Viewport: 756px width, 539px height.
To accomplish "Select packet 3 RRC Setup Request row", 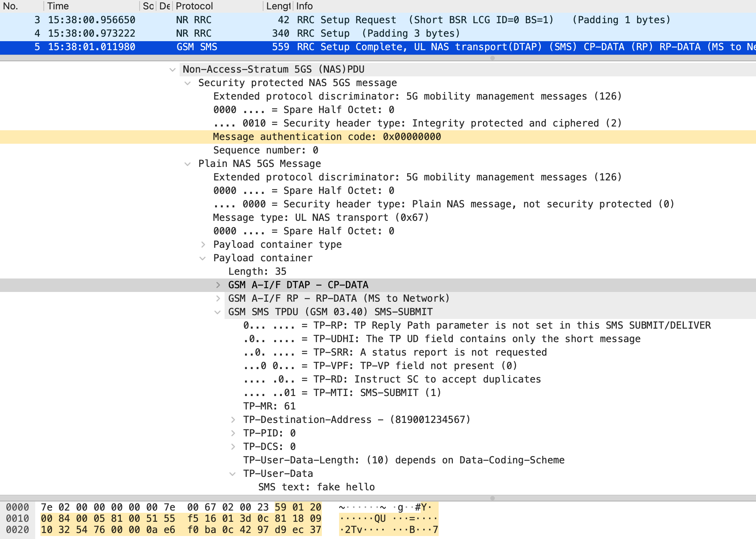I will tap(337, 20).
